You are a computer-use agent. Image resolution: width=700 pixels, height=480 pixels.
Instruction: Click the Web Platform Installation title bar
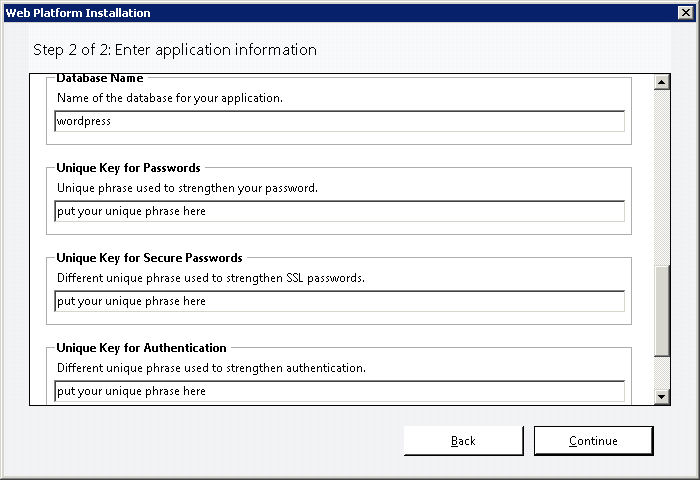coord(339,13)
